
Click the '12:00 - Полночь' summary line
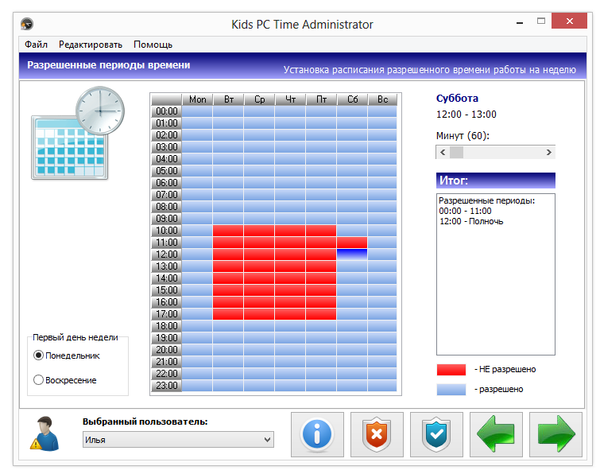[471, 221]
